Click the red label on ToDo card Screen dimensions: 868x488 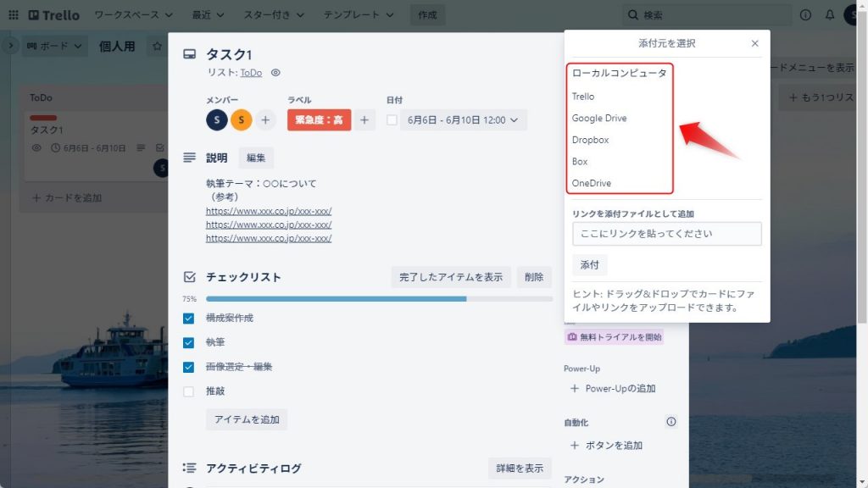click(x=43, y=118)
